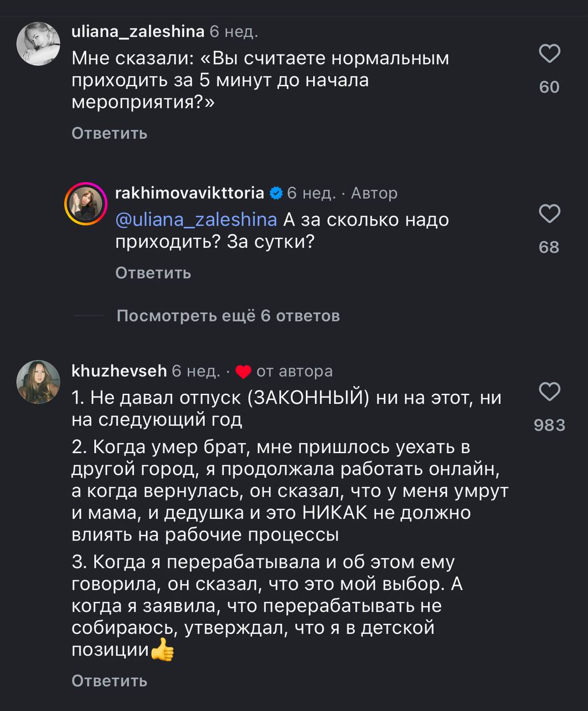Like rakhimovavikttoria's reply with the heart
Image resolution: width=588 pixels, height=711 pixels.
click(549, 214)
